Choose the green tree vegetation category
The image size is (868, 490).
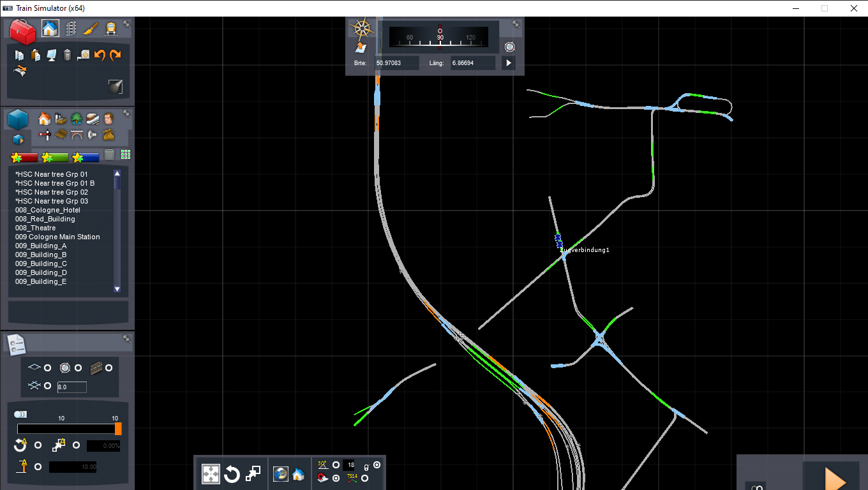click(x=77, y=119)
